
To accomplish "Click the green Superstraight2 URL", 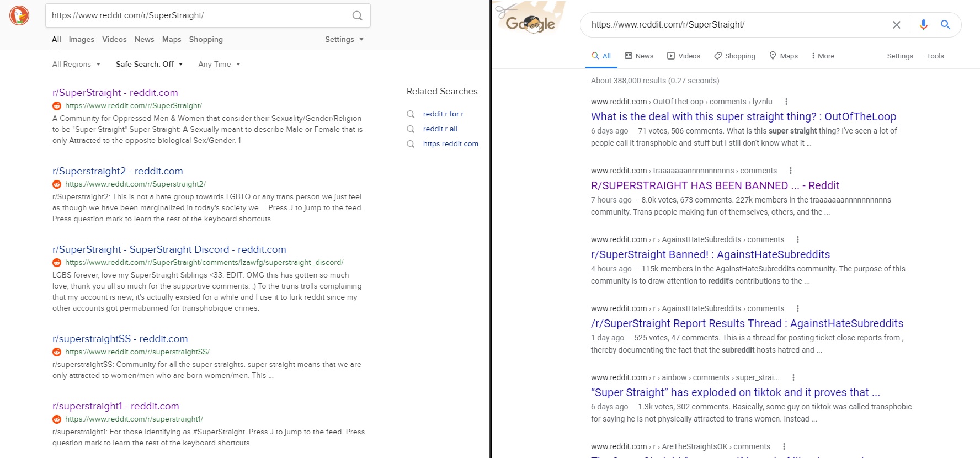I will tap(135, 184).
